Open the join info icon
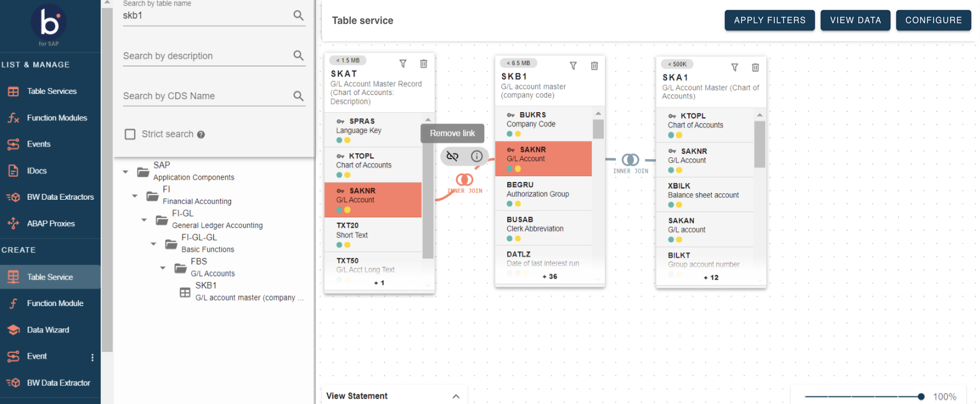The image size is (980, 404). (476, 156)
